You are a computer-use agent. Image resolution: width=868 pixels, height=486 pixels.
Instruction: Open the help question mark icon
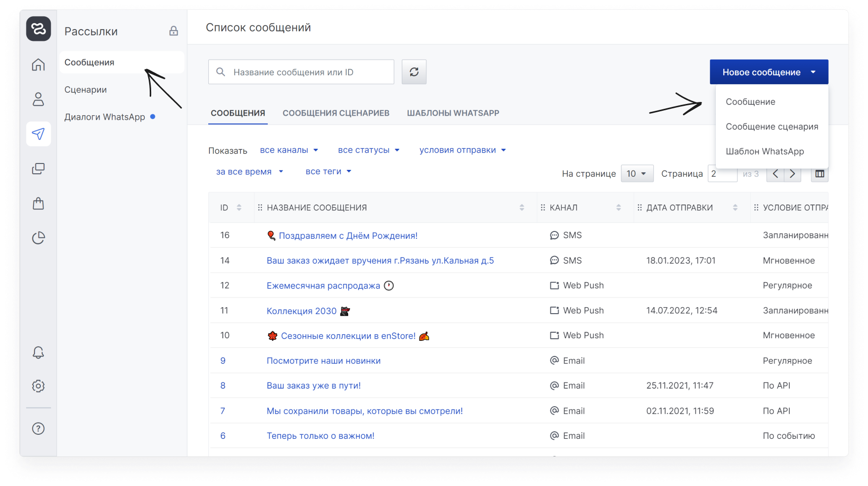[x=38, y=428]
